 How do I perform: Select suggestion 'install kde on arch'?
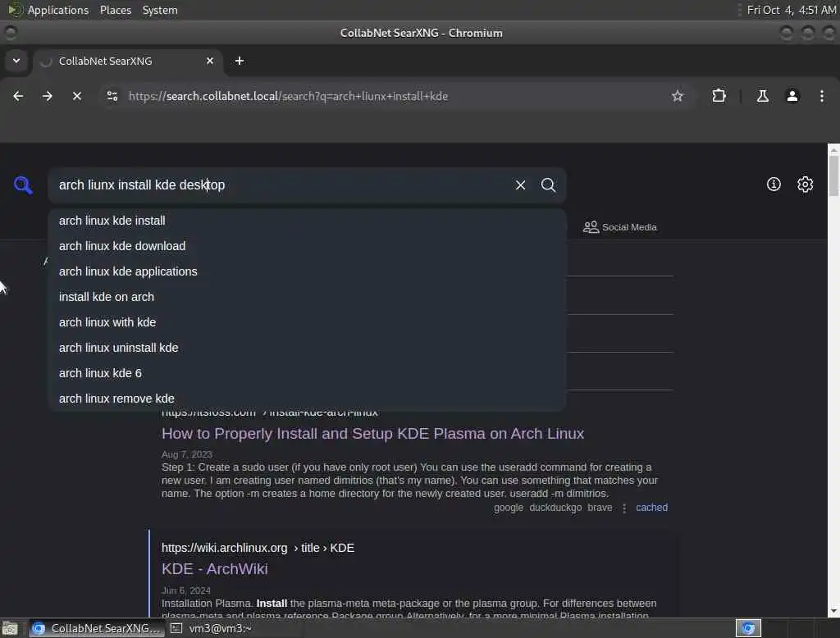point(307,297)
